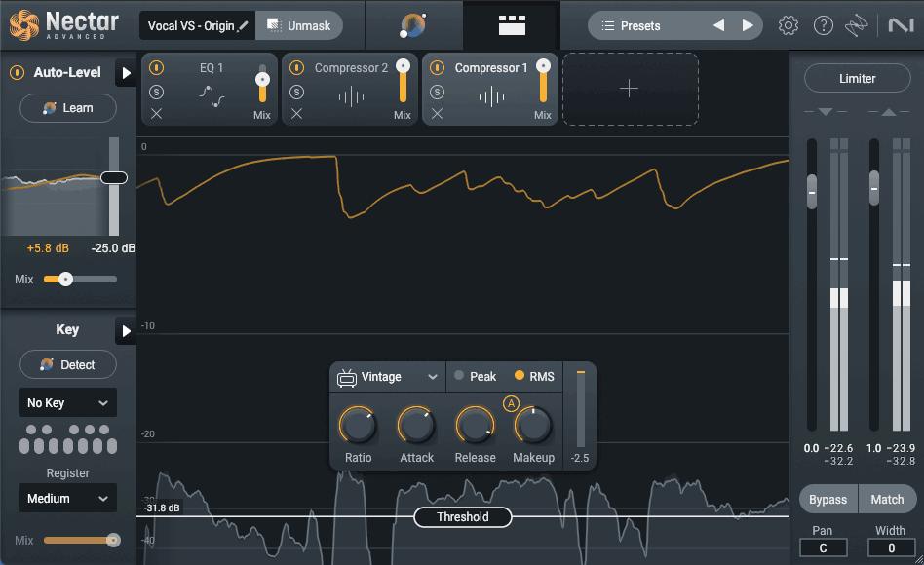
Task: Toggle Compressor 1 module power
Action: point(437,68)
